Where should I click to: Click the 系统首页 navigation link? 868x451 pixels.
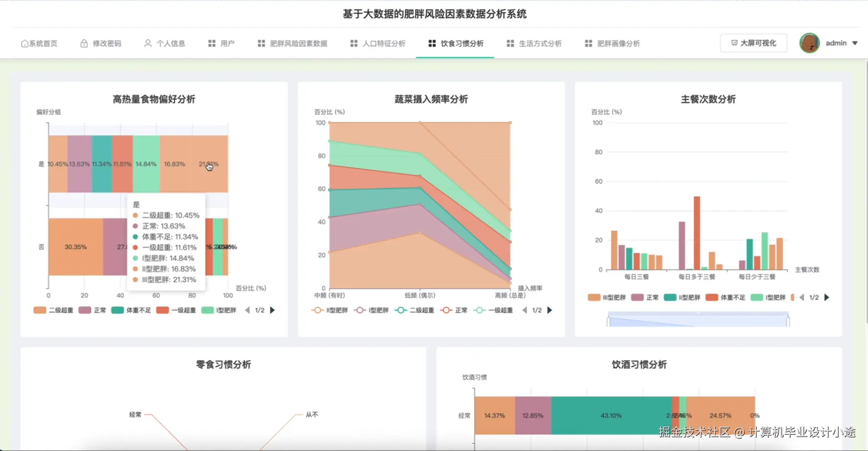coord(44,43)
